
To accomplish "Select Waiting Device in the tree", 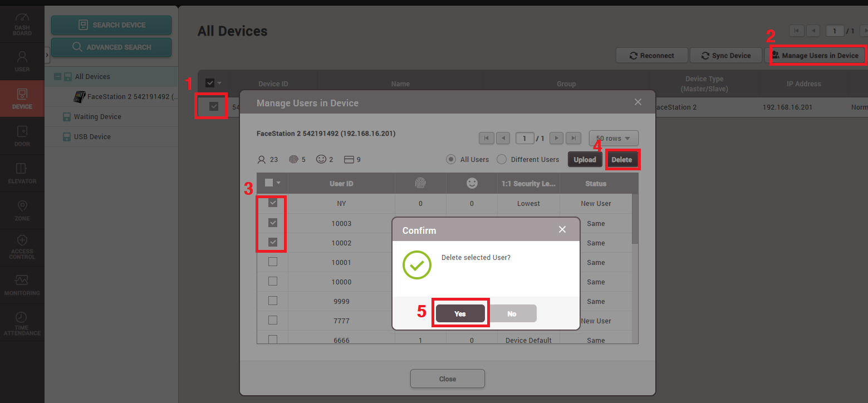I will click(97, 117).
